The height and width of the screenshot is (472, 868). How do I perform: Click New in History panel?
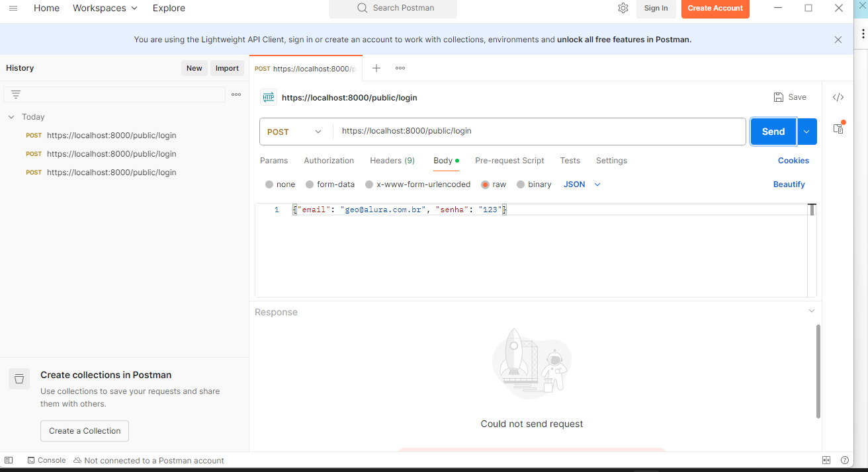point(195,68)
